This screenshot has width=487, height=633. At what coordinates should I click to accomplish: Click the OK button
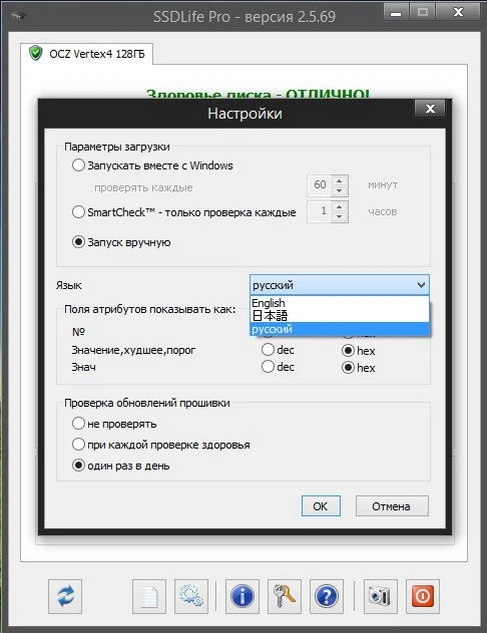pyautogui.click(x=321, y=506)
